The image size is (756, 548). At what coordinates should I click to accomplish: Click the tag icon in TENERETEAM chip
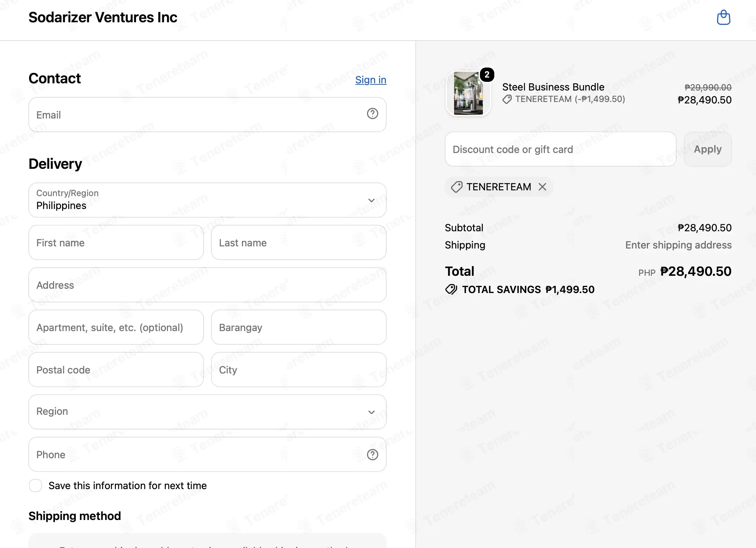tap(457, 187)
